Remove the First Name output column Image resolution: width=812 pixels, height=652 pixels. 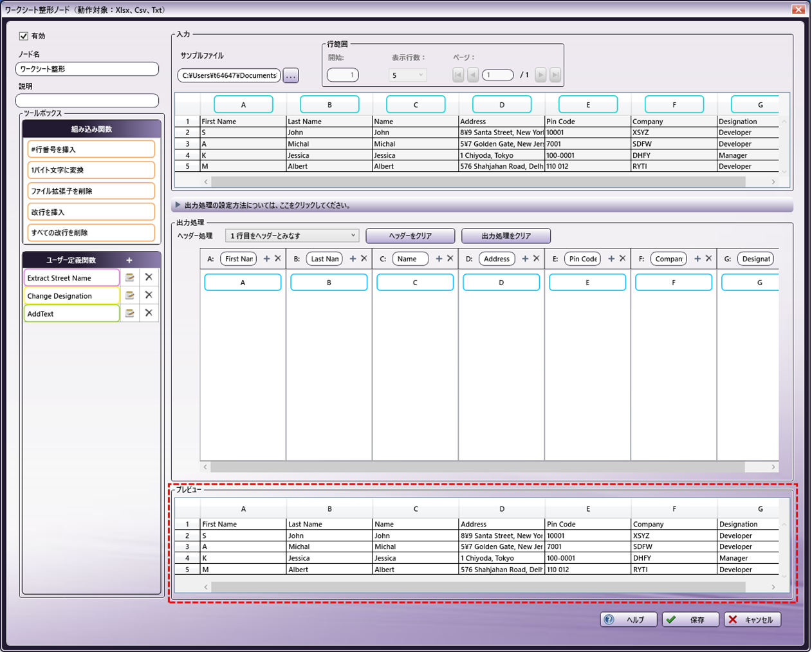(x=278, y=259)
